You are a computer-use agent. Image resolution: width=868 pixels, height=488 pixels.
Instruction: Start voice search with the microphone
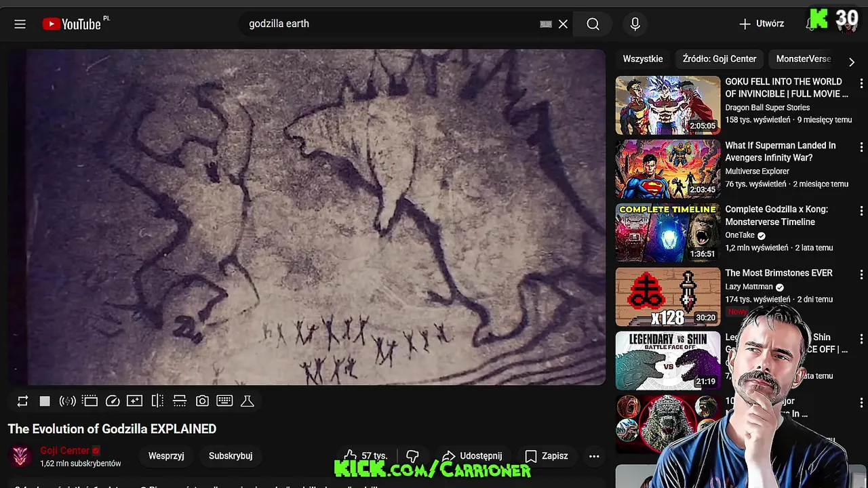coord(635,24)
